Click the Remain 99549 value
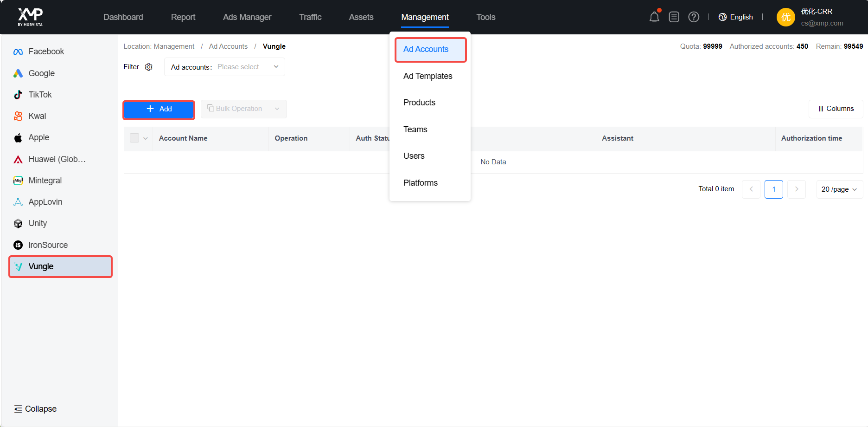The height and width of the screenshot is (427, 868). pyautogui.click(x=853, y=46)
